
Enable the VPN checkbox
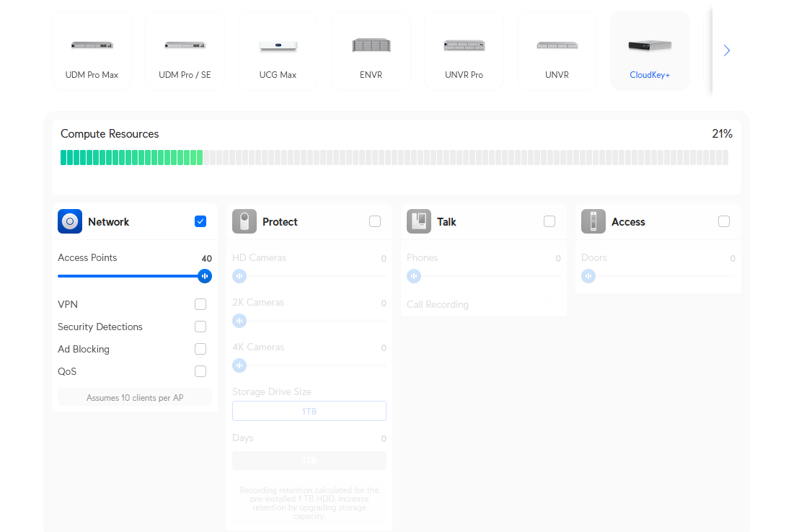pyautogui.click(x=200, y=304)
